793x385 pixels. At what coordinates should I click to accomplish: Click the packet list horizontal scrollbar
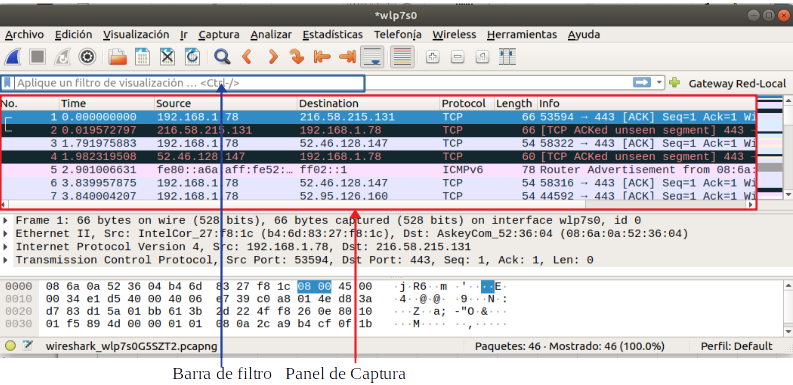click(x=378, y=204)
